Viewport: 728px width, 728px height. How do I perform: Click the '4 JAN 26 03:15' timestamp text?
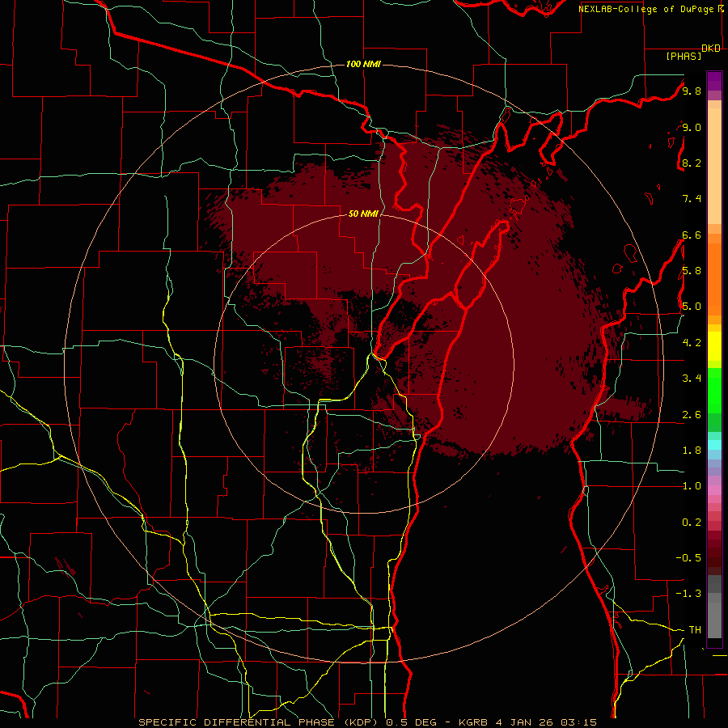[x=547, y=722]
